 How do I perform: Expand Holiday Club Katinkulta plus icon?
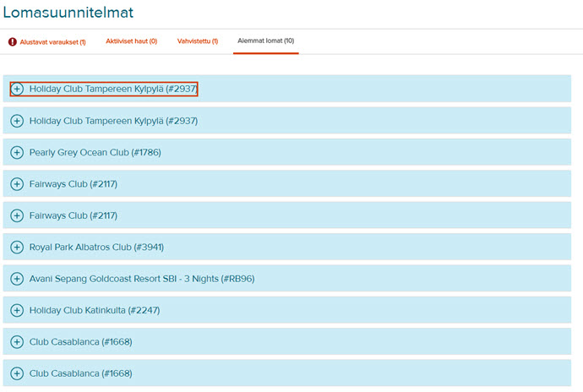point(17,311)
